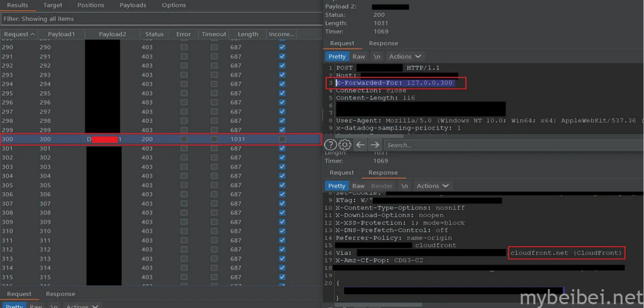The height and width of the screenshot is (308, 644).
Task: Toggle Timeout checkbox for request 305
Action: pyautogui.click(x=214, y=185)
